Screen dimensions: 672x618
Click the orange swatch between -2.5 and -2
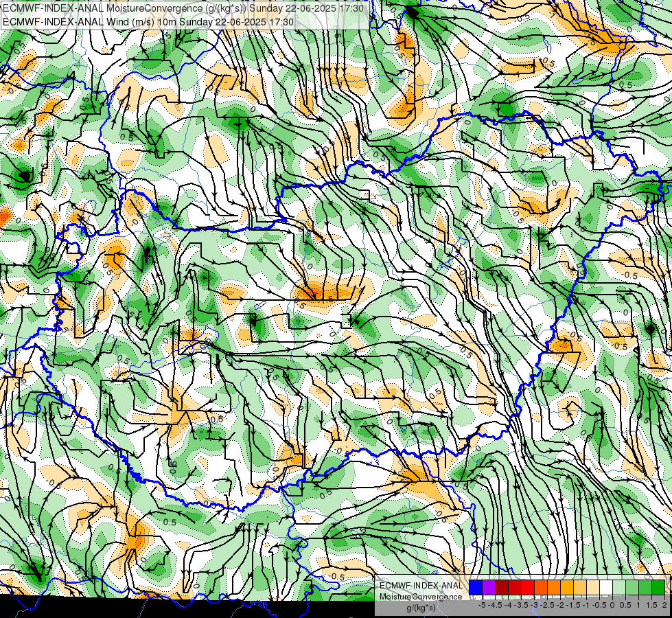click(x=554, y=587)
